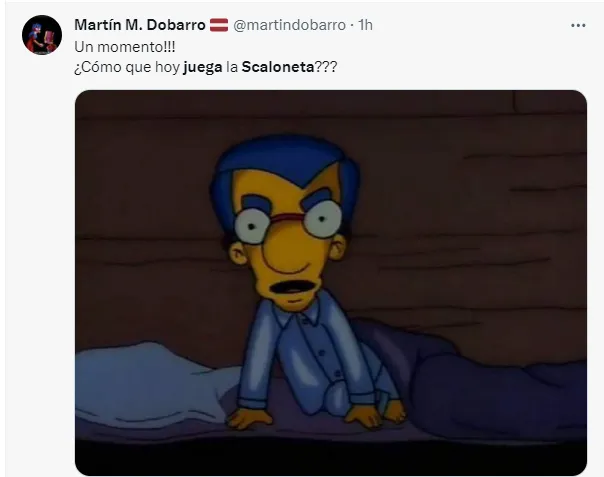Open the three-dot more options menu
604x477 pixels.
click(x=578, y=25)
